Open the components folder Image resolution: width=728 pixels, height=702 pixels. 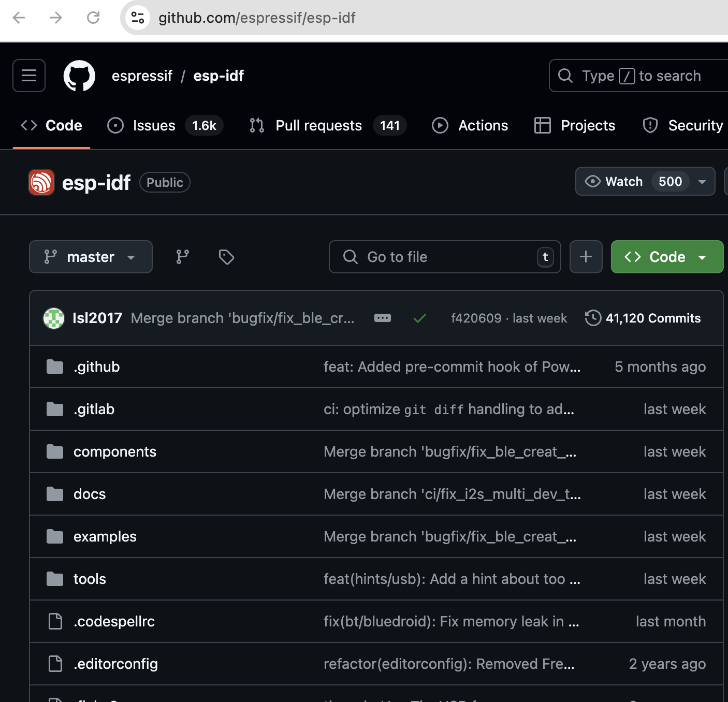115,451
